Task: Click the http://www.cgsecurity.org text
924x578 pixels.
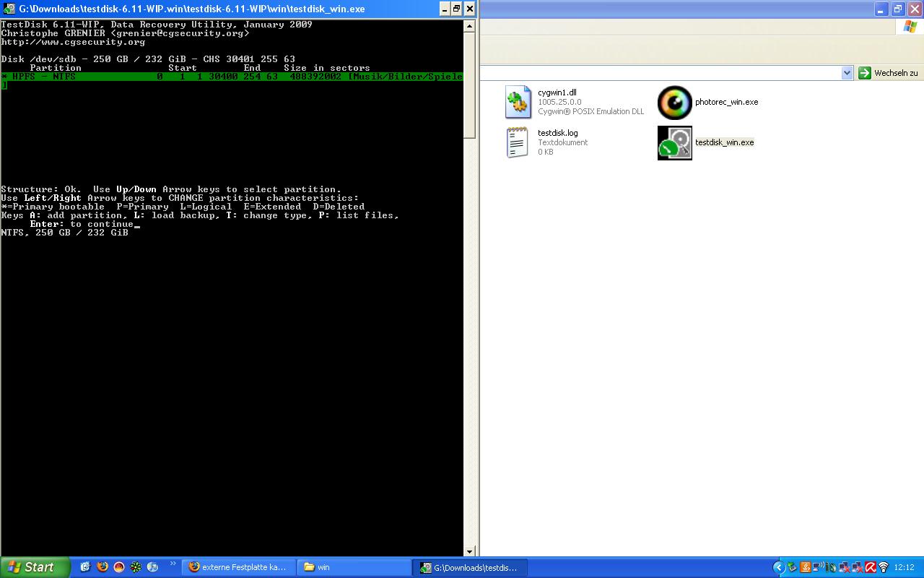Action: tap(74, 42)
